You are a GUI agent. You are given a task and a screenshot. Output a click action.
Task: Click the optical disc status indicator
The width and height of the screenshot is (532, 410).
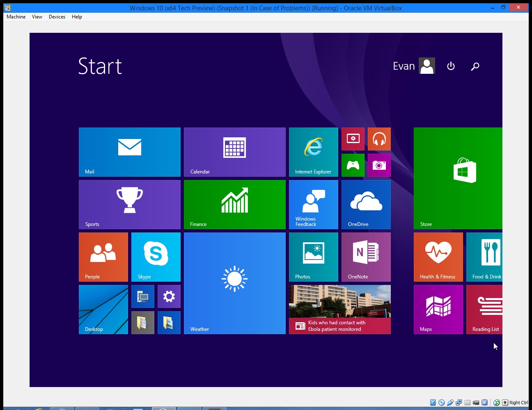coord(441,403)
